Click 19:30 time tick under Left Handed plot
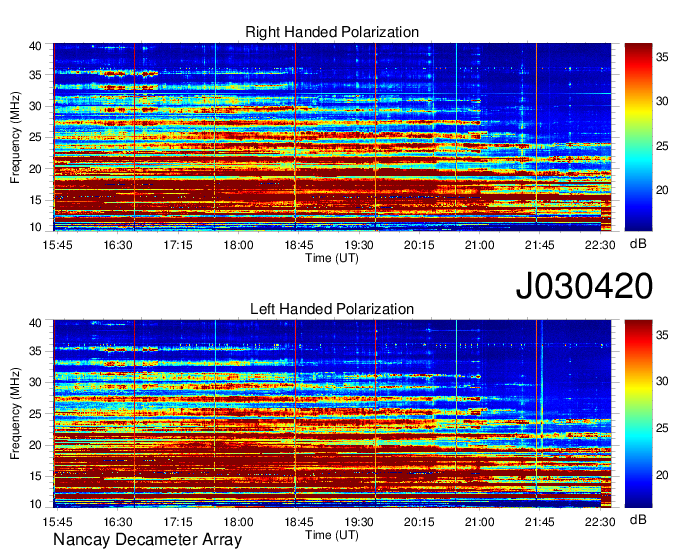 pyautogui.click(x=359, y=522)
